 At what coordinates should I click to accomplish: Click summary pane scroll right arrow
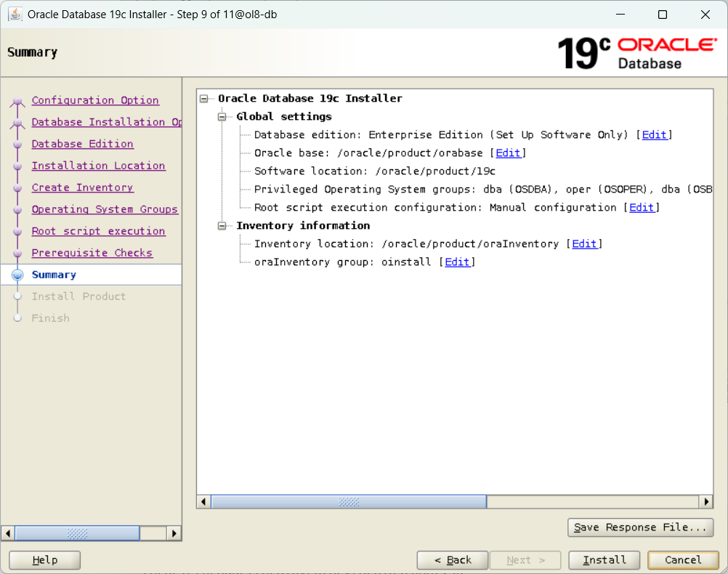pyautogui.click(x=706, y=501)
